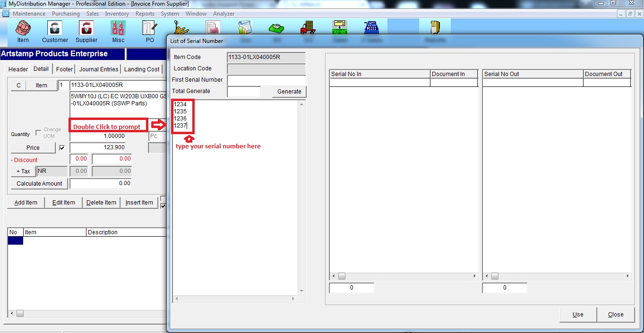Click the blue cash register toolbar icon

coord(371,28)
